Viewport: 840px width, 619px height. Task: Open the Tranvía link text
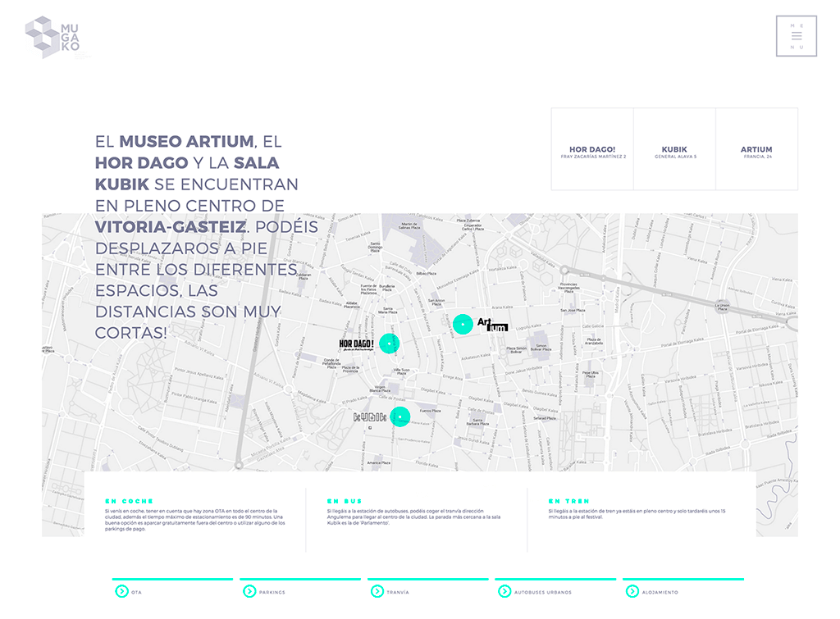[x=398, y=592]
